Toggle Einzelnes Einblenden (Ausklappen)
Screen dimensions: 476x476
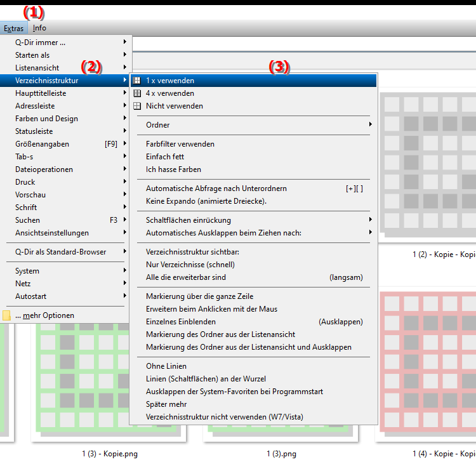tap(253, 322)
